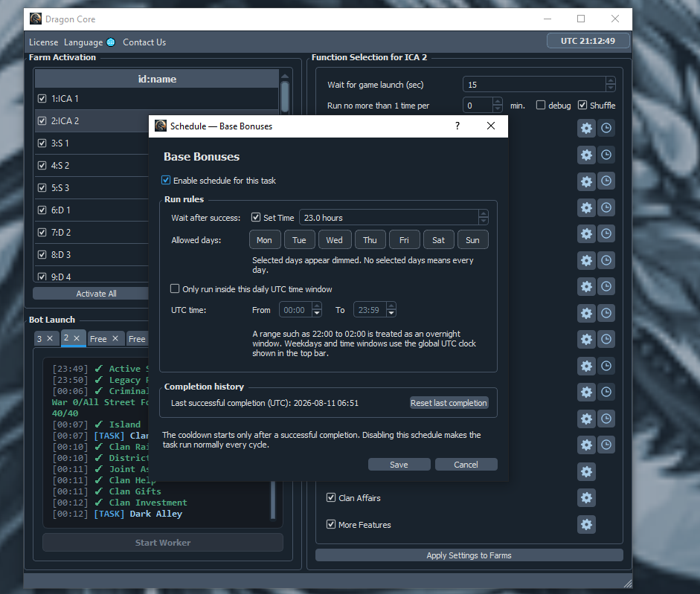This screenshot has height=594, width=700.
Task: Uncheck the 8:D 3 farm checkbox
Action: click(42, 255)
